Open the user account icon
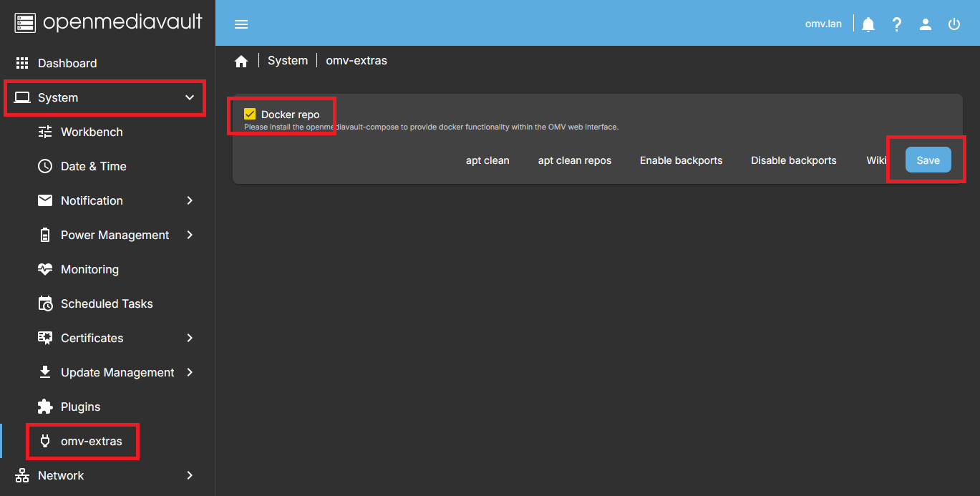 click(x=926, y=24)
